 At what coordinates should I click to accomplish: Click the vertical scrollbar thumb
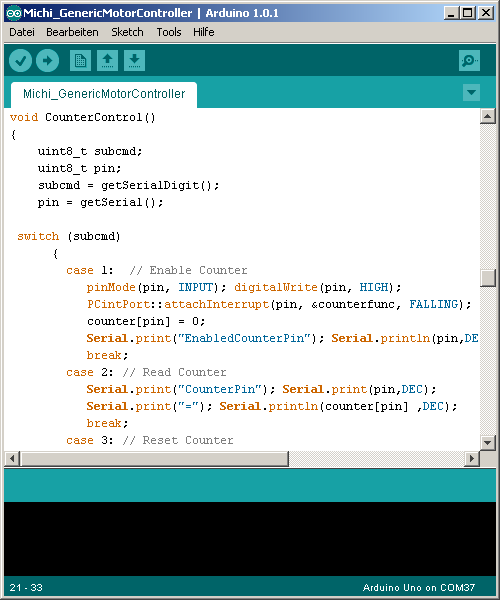pyautogui.click(x=488, y=278)
